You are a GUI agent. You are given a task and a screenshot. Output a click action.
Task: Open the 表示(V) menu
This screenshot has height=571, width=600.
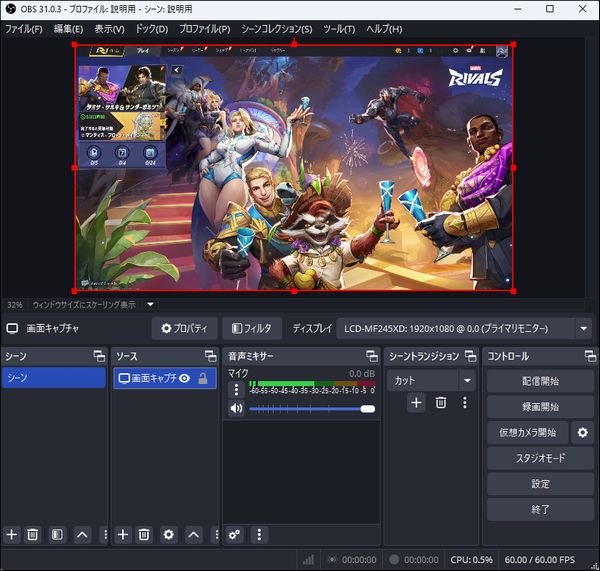pyautogui.click(x=109, y=29)
